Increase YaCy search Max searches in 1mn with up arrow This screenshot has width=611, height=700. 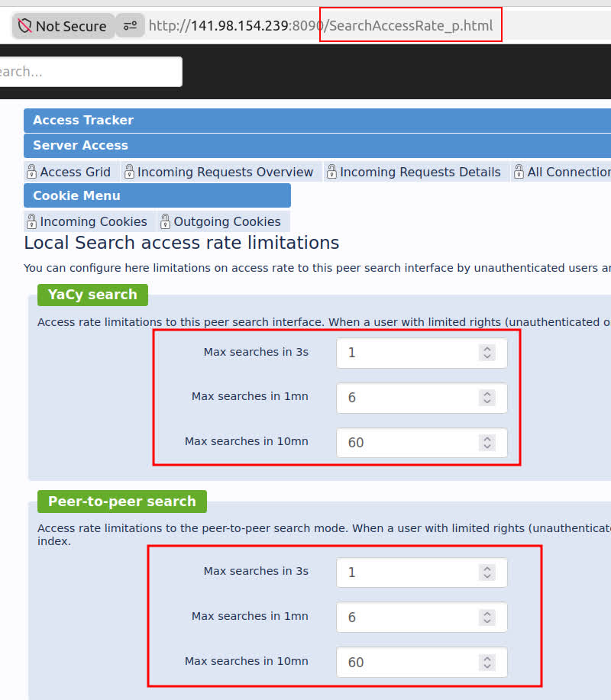(487, 393)
